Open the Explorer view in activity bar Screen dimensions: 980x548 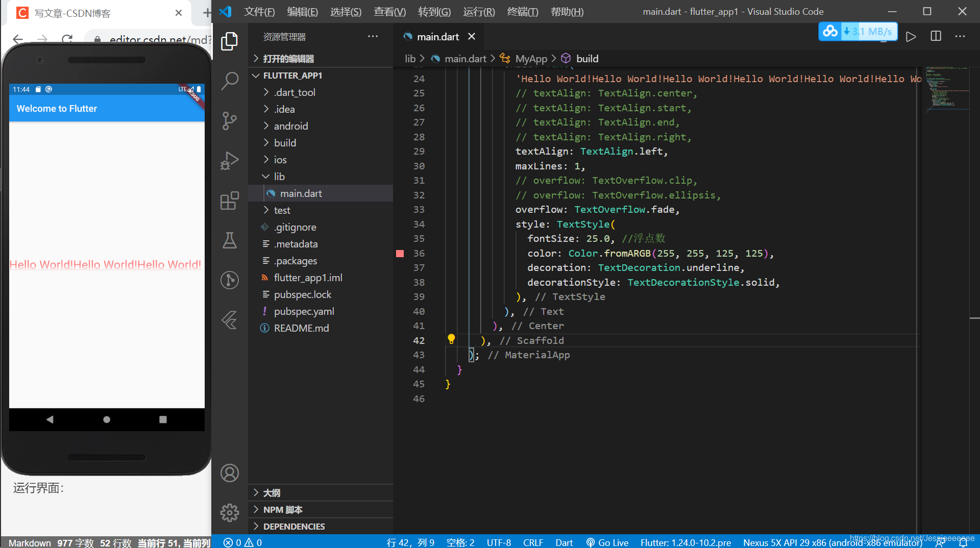(230, 41)
